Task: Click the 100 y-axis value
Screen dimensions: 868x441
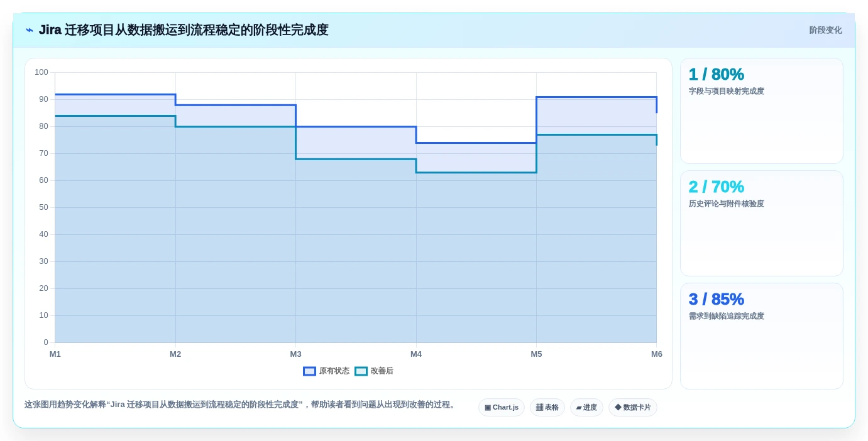Action: tap(41, 72)
